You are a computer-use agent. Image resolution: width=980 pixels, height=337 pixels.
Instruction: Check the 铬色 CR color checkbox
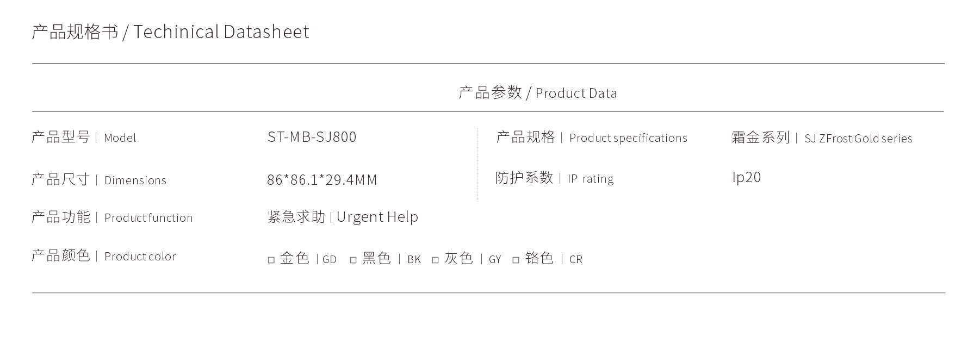pos(516,260)
